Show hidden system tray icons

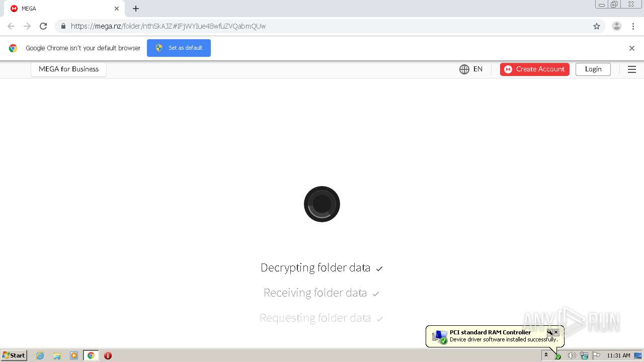546,355
